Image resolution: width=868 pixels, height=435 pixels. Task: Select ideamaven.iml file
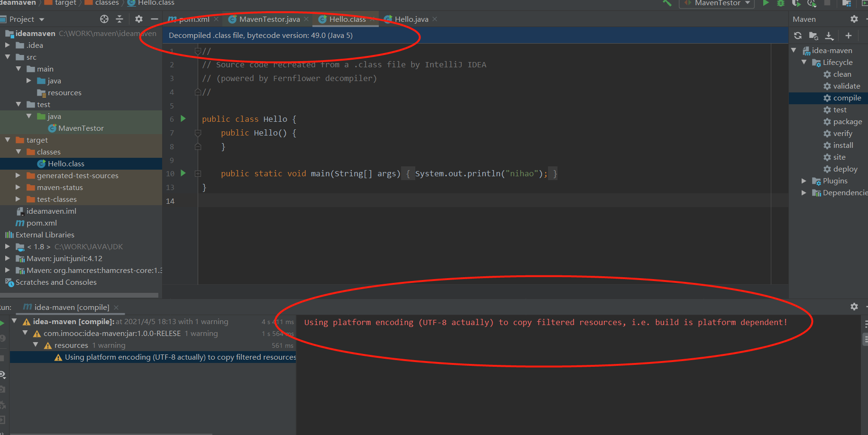pos(51,211)
